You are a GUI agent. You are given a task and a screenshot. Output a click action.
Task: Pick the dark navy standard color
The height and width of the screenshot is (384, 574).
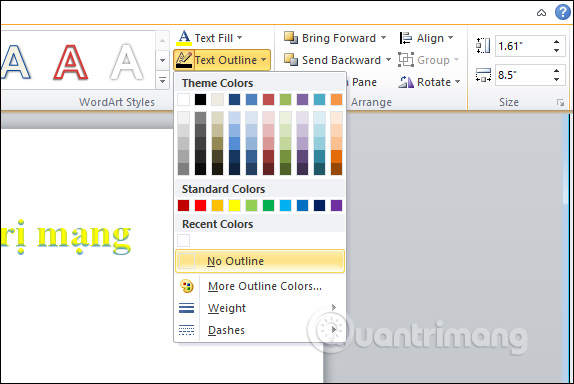point(319,205)
